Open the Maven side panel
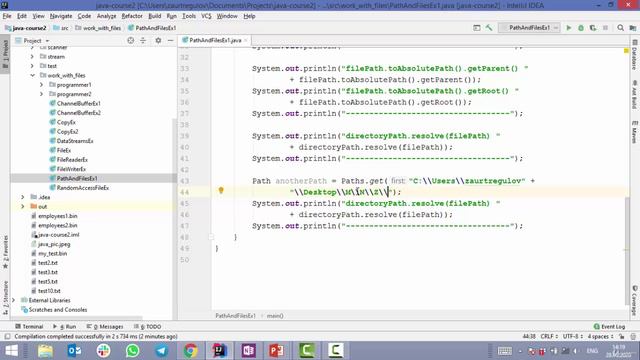 point(635,132)
